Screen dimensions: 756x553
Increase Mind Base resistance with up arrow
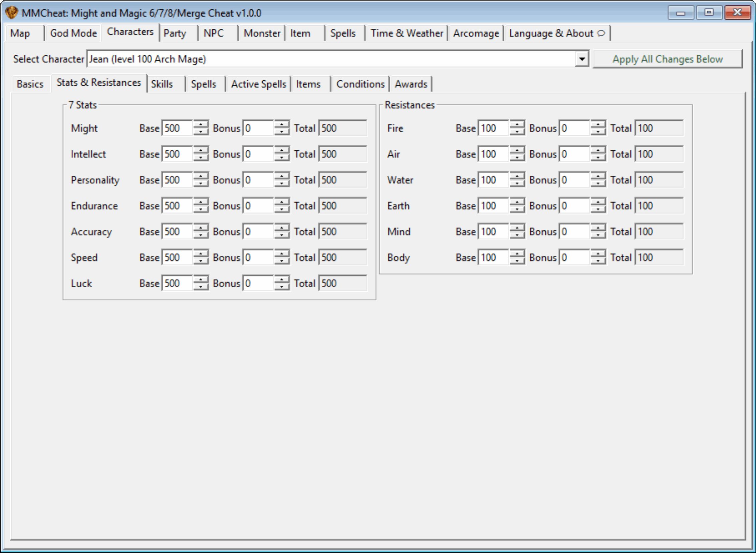[x=517, y=227]
